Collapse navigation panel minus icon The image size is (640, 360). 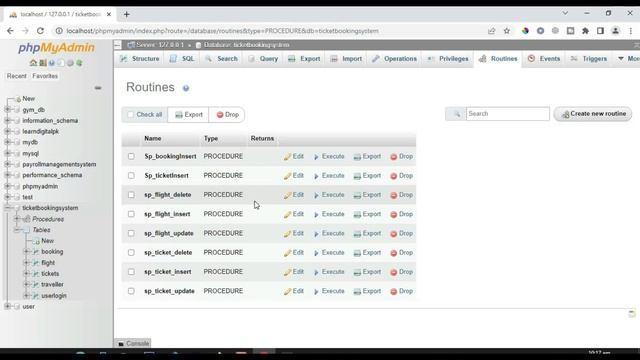[98, 88]
